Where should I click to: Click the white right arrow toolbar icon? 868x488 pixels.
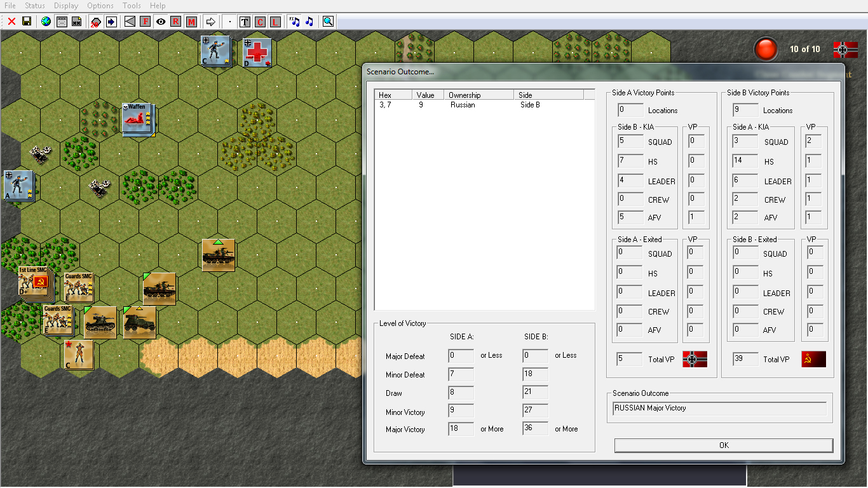coord(211,22)
